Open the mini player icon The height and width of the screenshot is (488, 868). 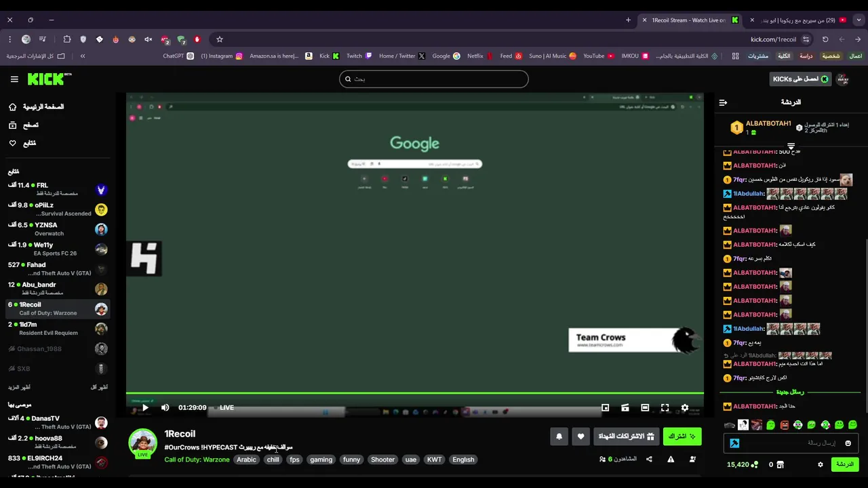[x=605, y=407]
